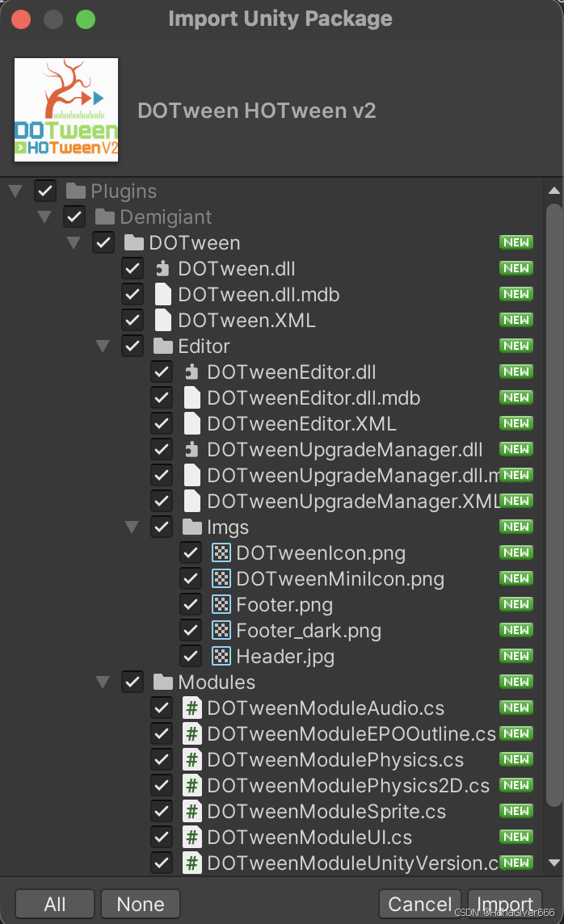This screenshot has width=564, height=924.
Task: Deselect the DOTweenEditor.XML checkbox
Action: coord(162,424)
